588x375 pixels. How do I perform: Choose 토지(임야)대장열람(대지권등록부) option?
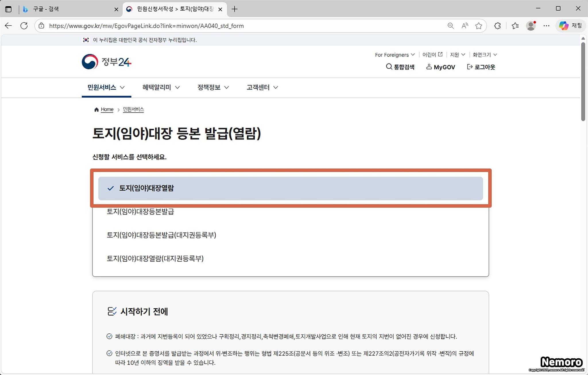click(x=155, y=258)
